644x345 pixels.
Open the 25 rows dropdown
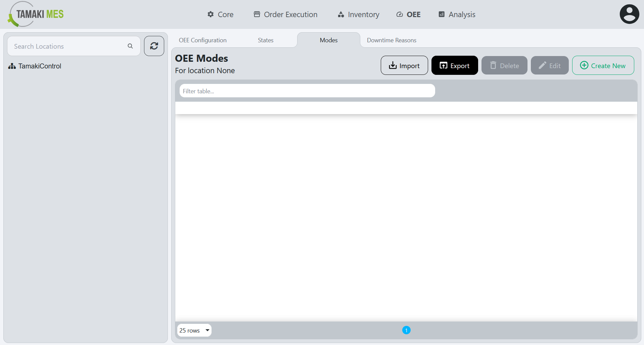click(x=194, y=330)
